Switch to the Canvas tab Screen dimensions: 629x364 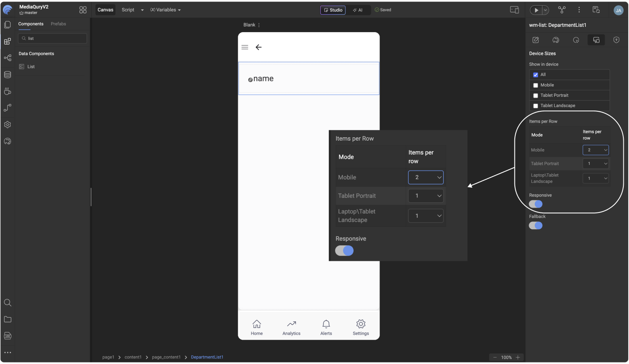click(x=105, y=10)
